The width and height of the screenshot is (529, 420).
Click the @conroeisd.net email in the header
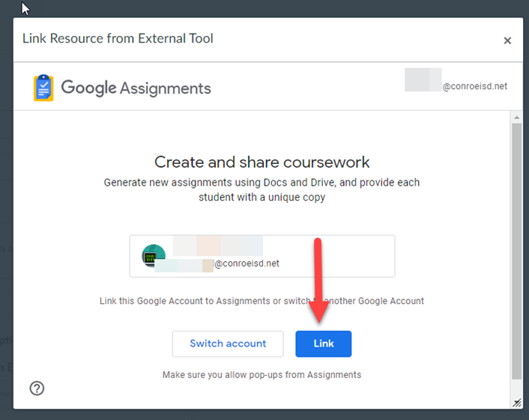click(474, 86)
